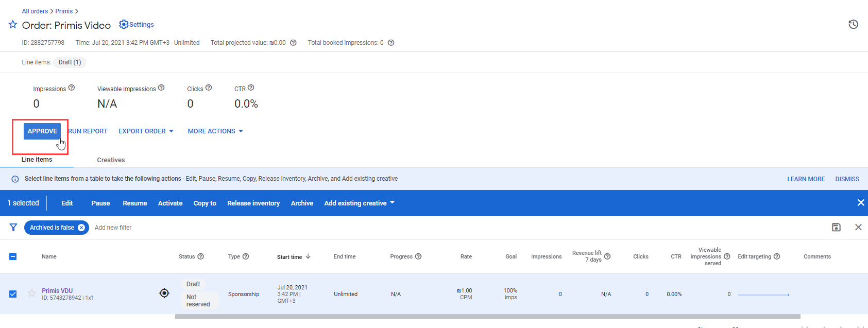This screenshot has width=868, height=328.
Task: Click Release inventory in action bar
Action: tap(253, 203)
